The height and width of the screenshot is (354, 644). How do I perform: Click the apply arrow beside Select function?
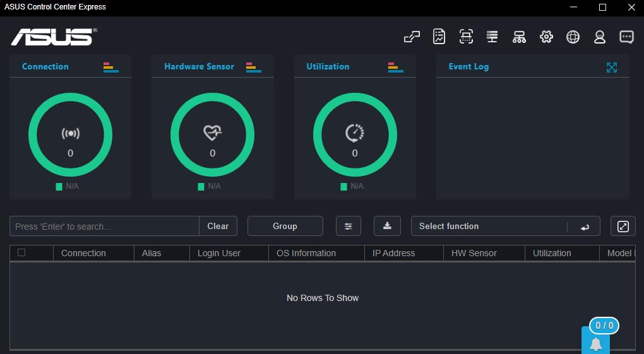click(585, 227)
